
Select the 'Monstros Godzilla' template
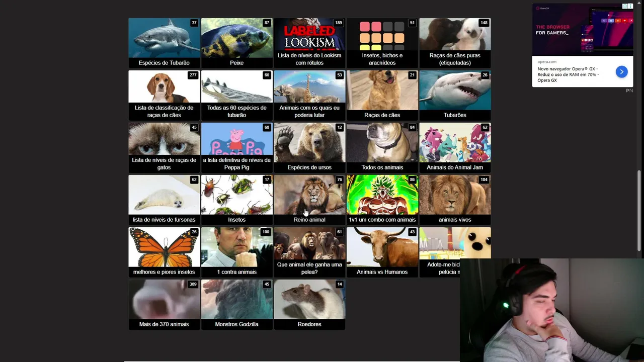click(x=236, y=304)
